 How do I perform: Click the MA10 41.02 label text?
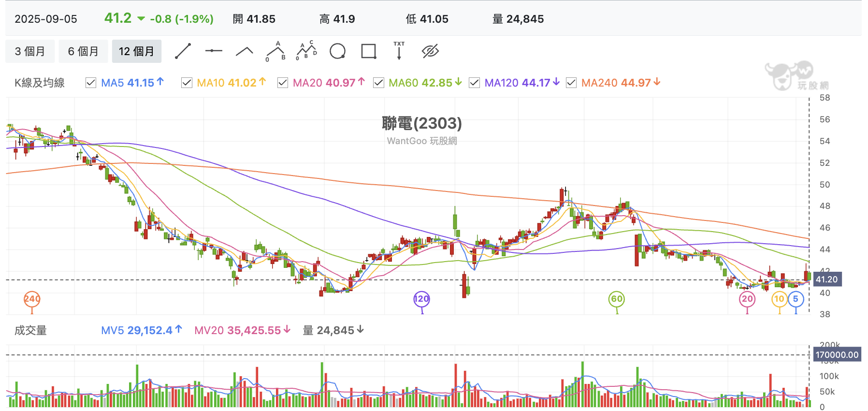pyautogui.click(x=227, y=83)
